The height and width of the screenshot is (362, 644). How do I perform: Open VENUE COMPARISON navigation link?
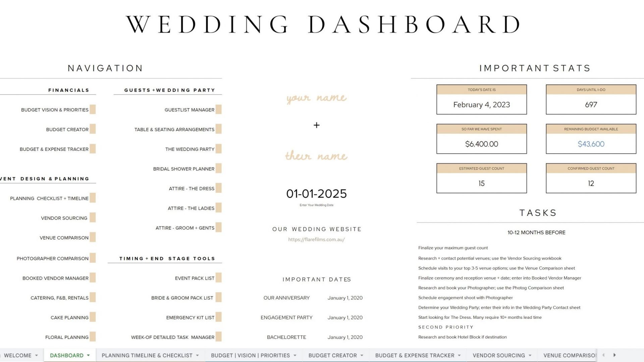(64, 238)
